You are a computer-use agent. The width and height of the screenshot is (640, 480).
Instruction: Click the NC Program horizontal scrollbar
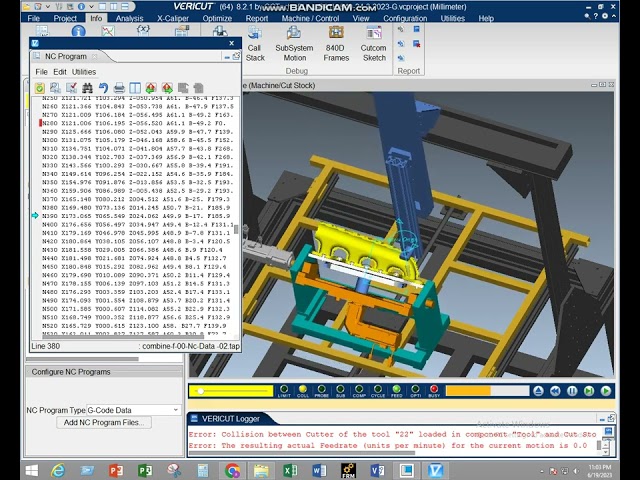122,336
